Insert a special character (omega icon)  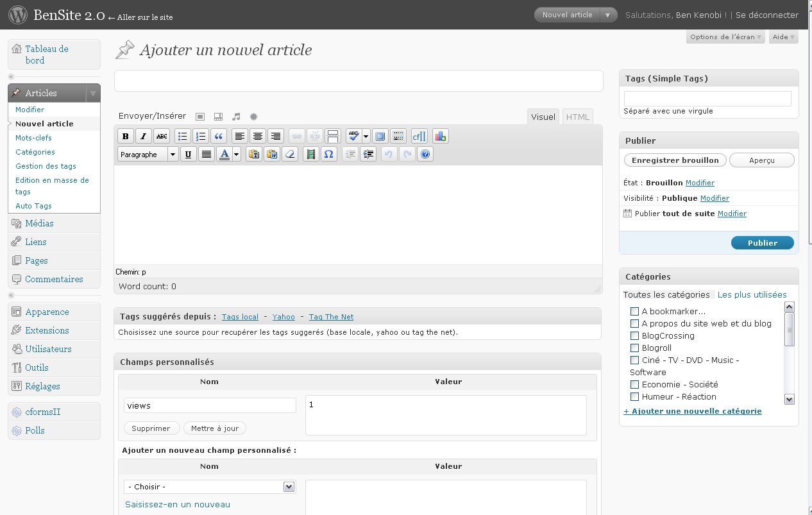tap(328, 155)
